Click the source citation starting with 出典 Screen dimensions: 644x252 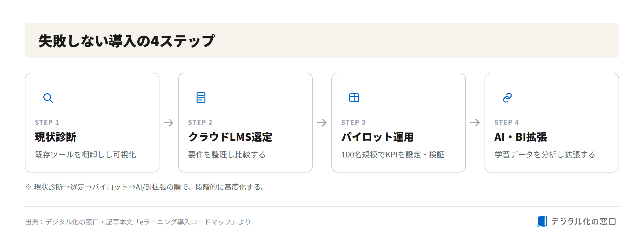click(x=138, y=222)
